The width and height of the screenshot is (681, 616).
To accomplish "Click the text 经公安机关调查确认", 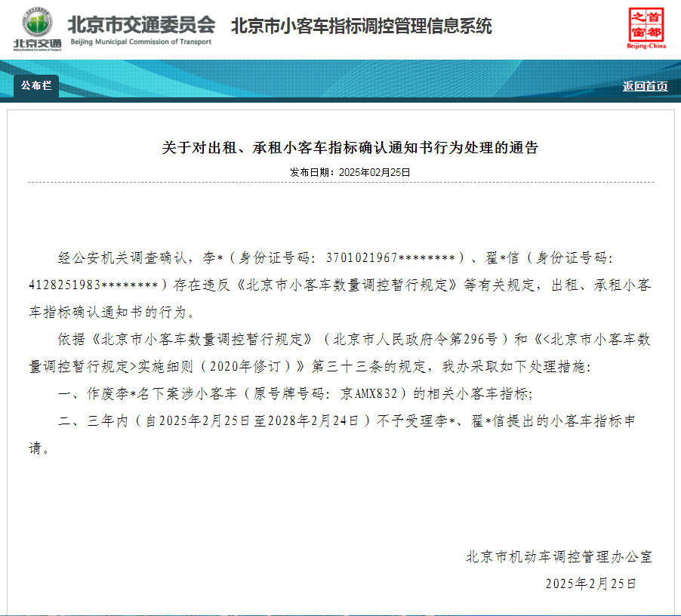I will coord(123,258).
